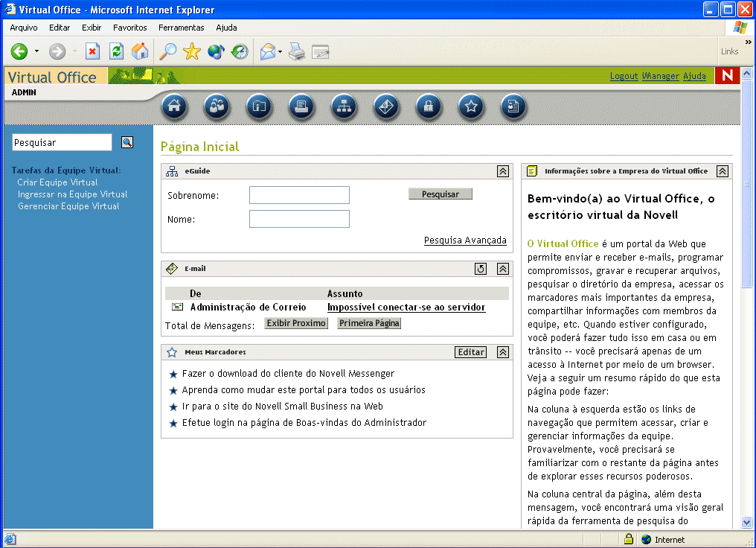The width and height of the screenshot is (756, 548).
Task: Open the Mail button dropdown arrow
Action: 280,51
